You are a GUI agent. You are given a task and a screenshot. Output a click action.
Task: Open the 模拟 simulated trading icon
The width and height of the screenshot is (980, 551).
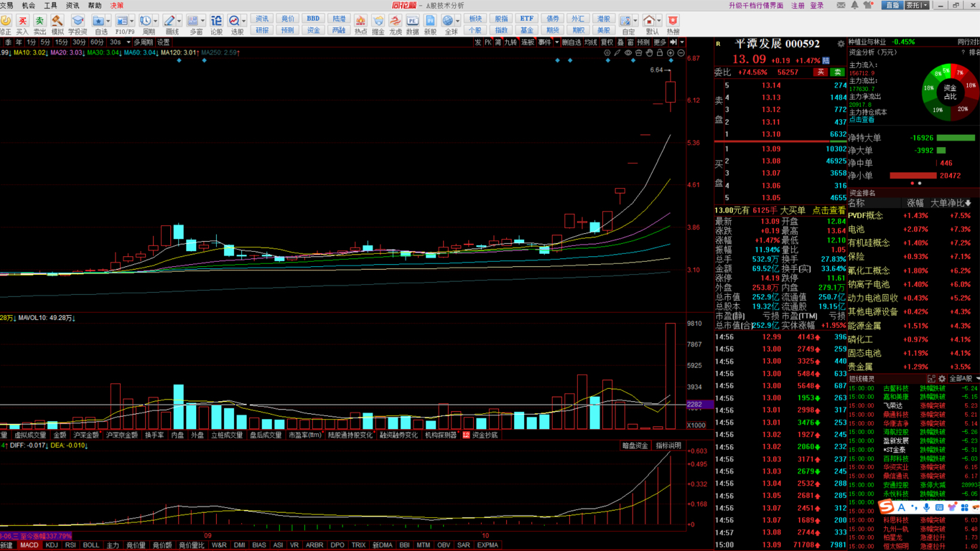pos(57,24)
